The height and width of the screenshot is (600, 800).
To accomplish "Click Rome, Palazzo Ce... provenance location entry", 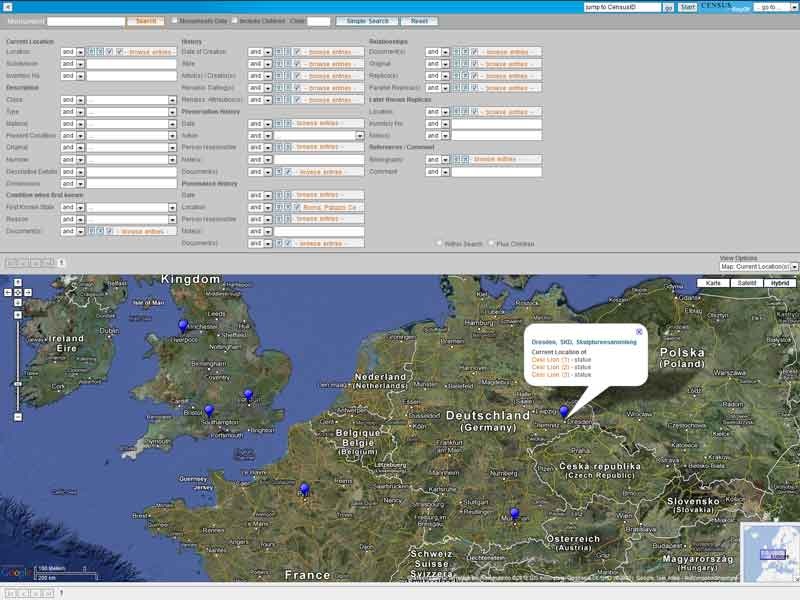I will [x=330, y=208].
